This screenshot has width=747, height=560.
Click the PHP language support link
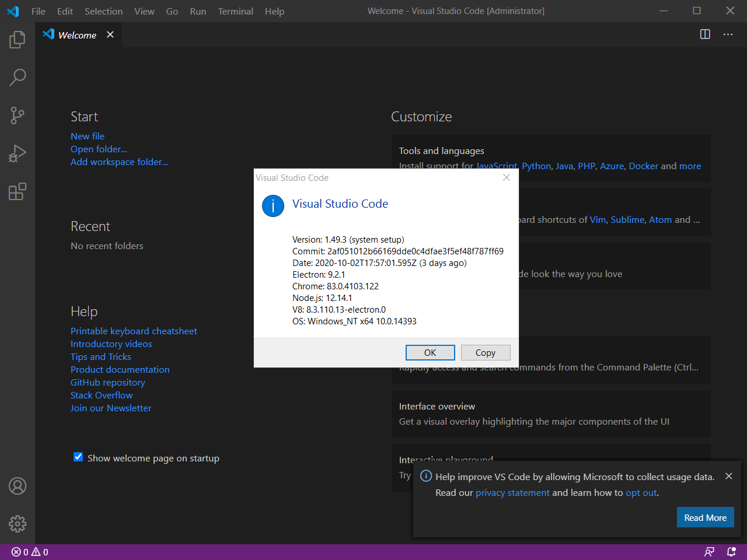tap(587, 166)
